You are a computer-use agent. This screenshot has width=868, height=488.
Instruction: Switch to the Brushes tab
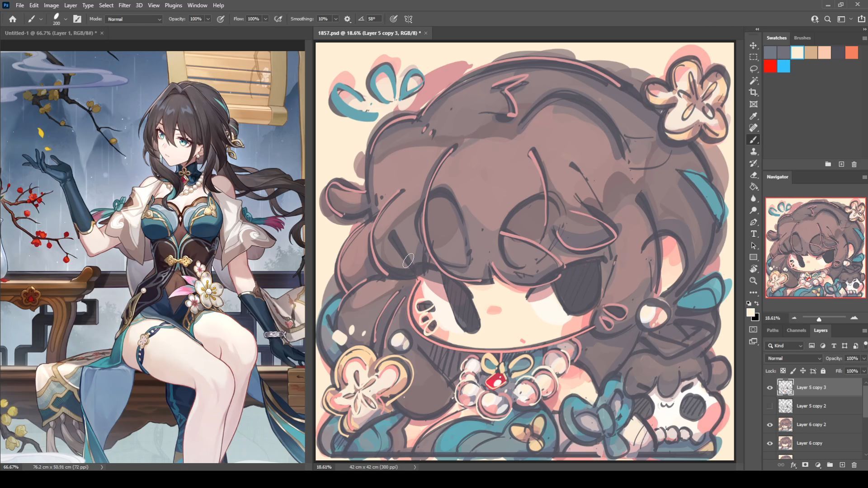click(x=802, y=38)
